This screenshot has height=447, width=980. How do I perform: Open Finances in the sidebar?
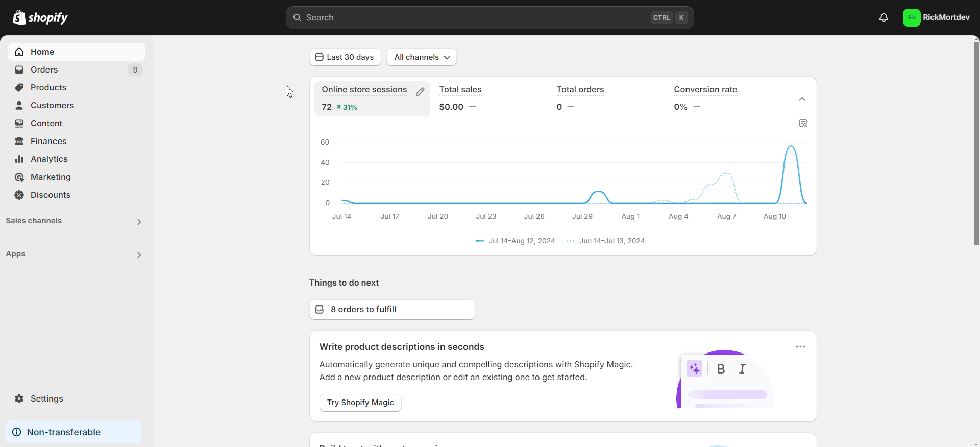(77, 141)
